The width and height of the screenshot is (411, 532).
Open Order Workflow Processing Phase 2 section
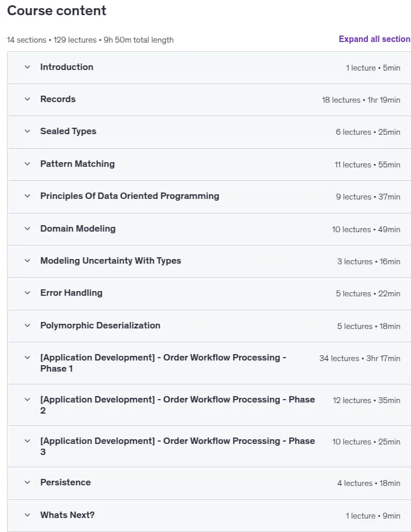click(x=177, y=405)
